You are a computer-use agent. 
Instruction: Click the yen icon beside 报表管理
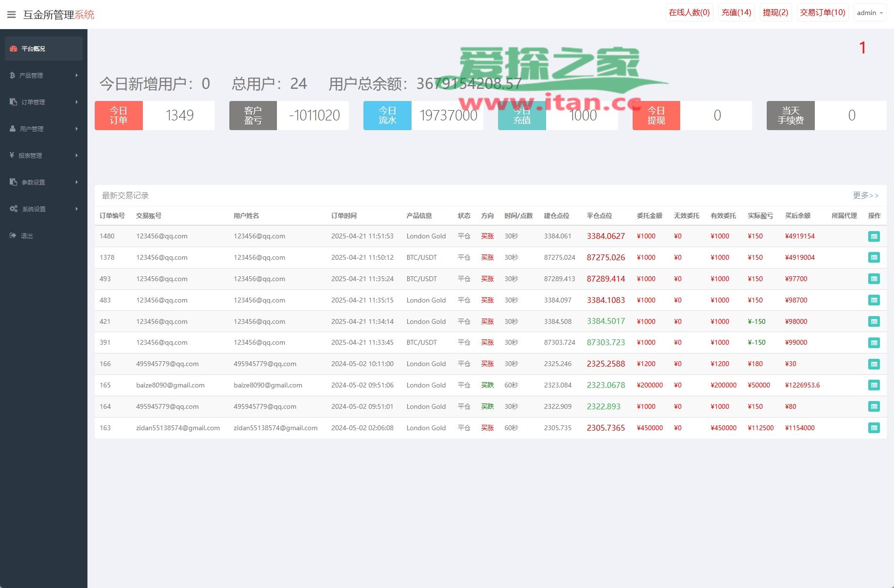pos(12,155)
